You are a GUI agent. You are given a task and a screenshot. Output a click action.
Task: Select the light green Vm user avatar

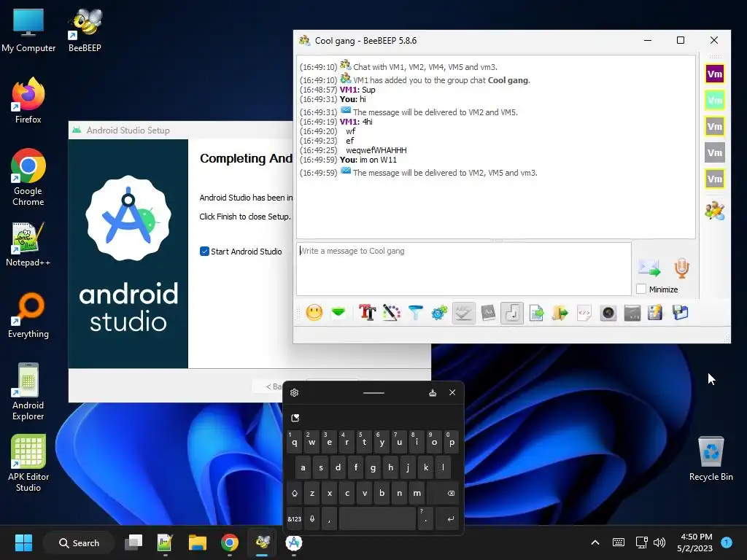715,100
